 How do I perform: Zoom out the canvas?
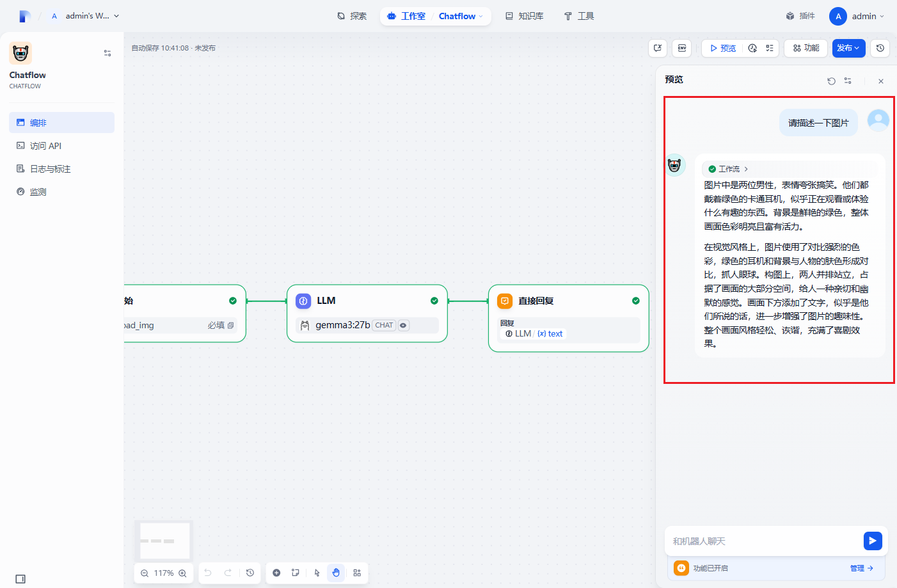coord(145,573)
